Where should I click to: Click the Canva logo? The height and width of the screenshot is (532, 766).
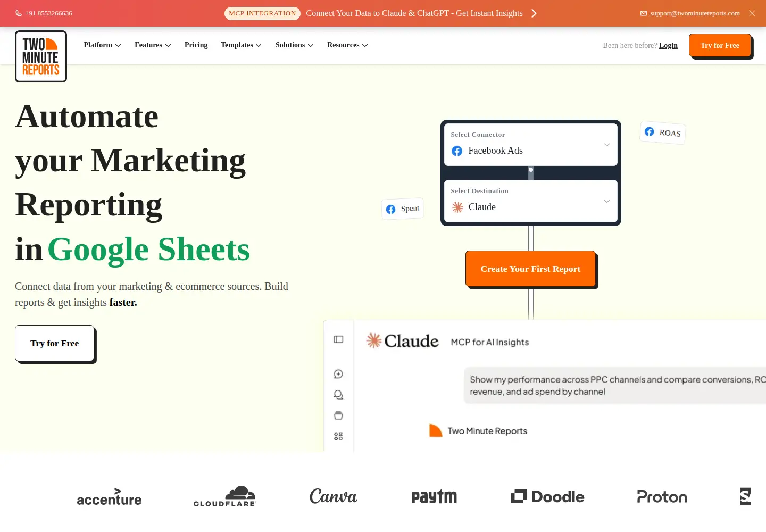pyautogui.click(x=334, y=496)
